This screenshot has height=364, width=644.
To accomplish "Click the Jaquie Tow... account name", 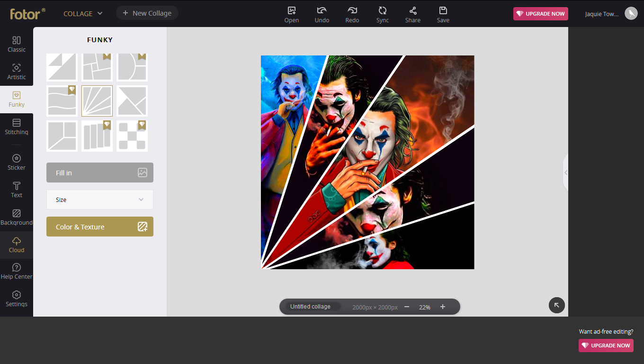I will pyautogui.click(x=602, y=14).
